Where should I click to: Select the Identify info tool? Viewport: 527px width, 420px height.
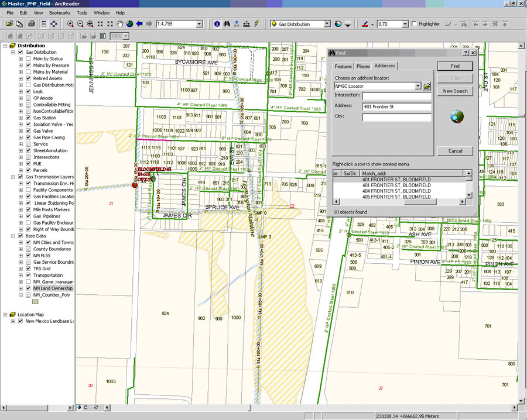coord(217,24)
